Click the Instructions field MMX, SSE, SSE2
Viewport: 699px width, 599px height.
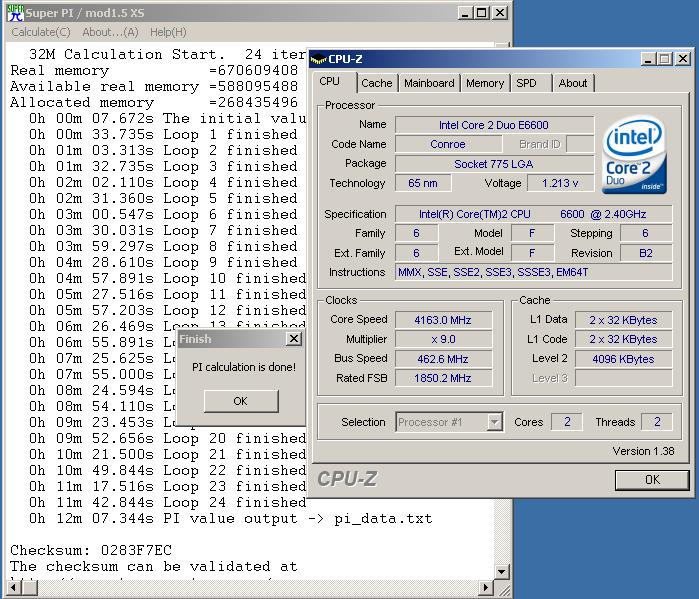point(534,272)
